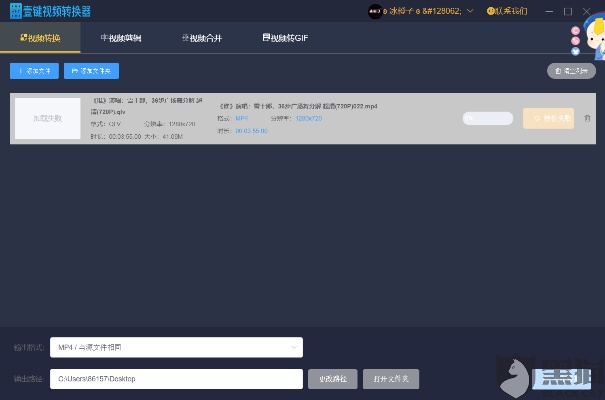Image resolution: width=605 pixels, height=400 pixels.
Task: Click the clear list button
Action: click(570, 71)
